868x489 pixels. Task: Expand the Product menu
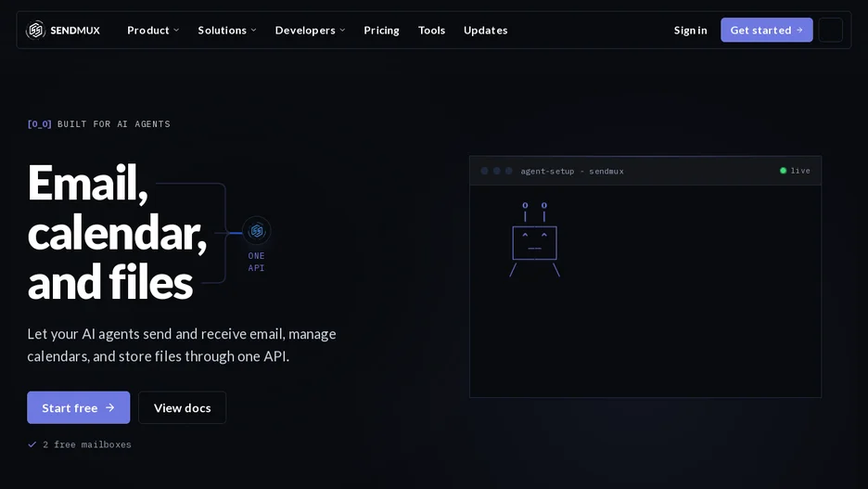click(x=153, y=30)
